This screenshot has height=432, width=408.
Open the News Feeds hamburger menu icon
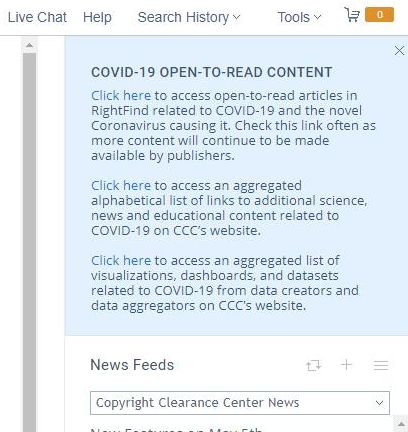click(381, 365)
